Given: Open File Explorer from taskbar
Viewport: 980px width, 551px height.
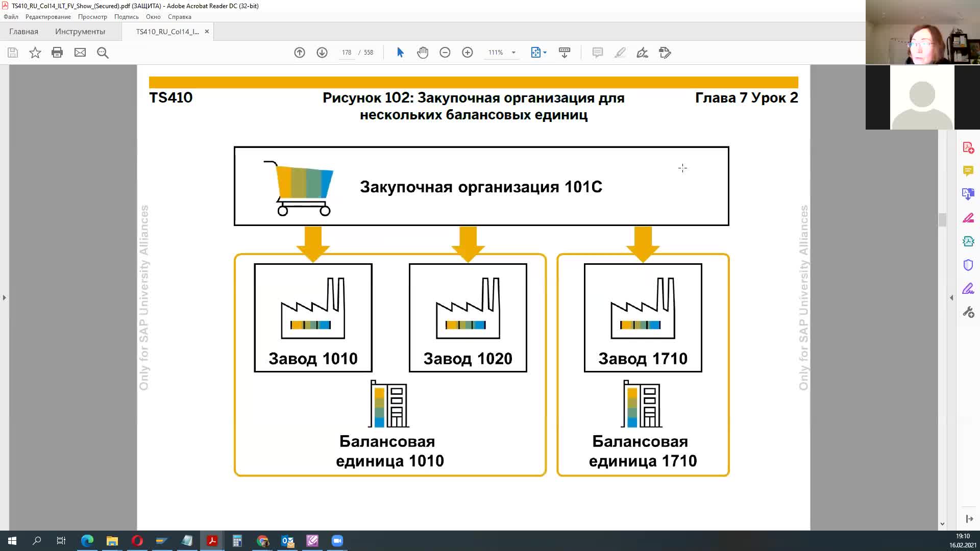Looking at the screenshot, I should tap(112, 541).
